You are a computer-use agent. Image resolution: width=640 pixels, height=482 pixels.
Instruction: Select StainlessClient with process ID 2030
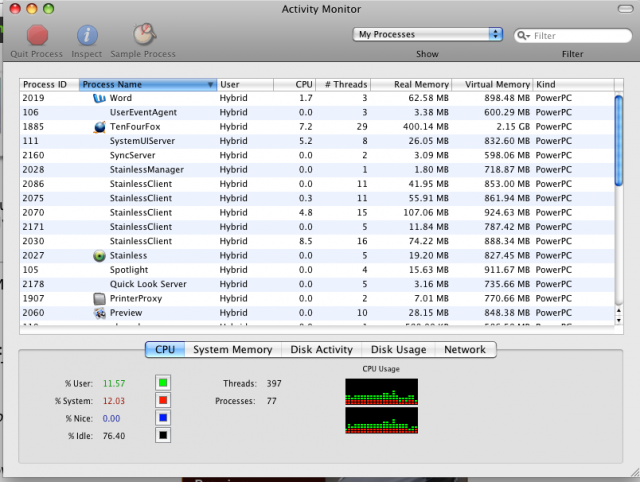[x=317, y=241]
